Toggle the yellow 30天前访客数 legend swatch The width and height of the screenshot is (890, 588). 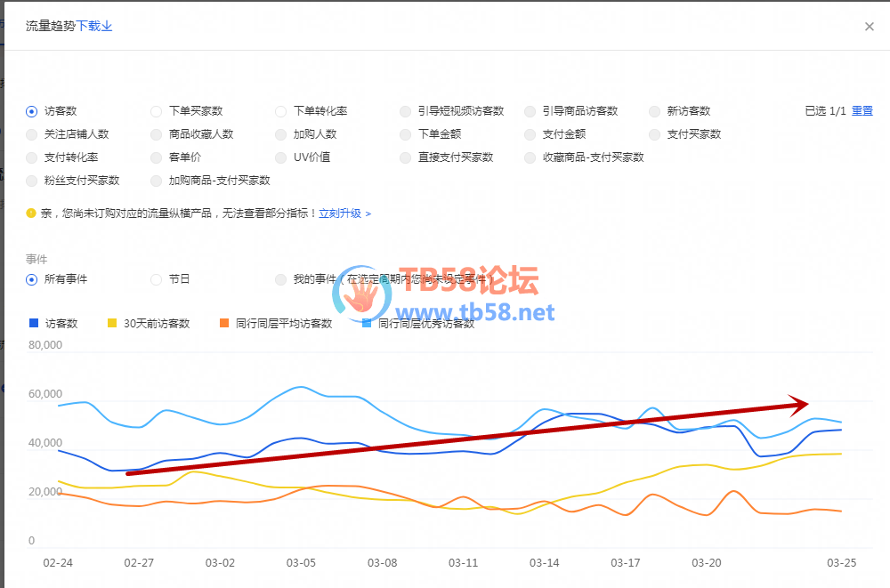112,324
